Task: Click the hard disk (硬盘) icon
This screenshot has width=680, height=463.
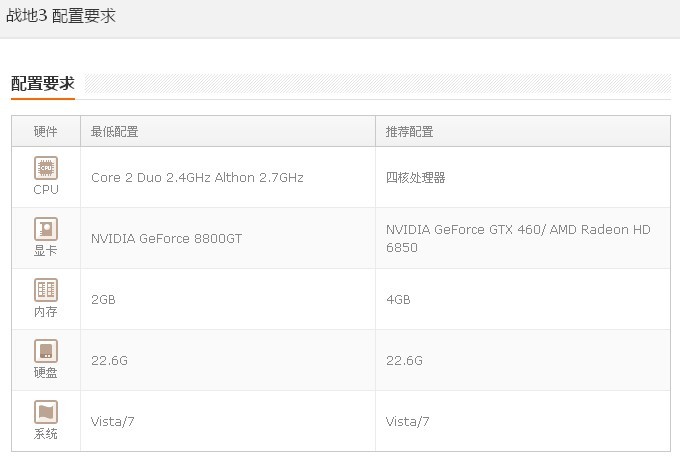Action: point(46,351)
